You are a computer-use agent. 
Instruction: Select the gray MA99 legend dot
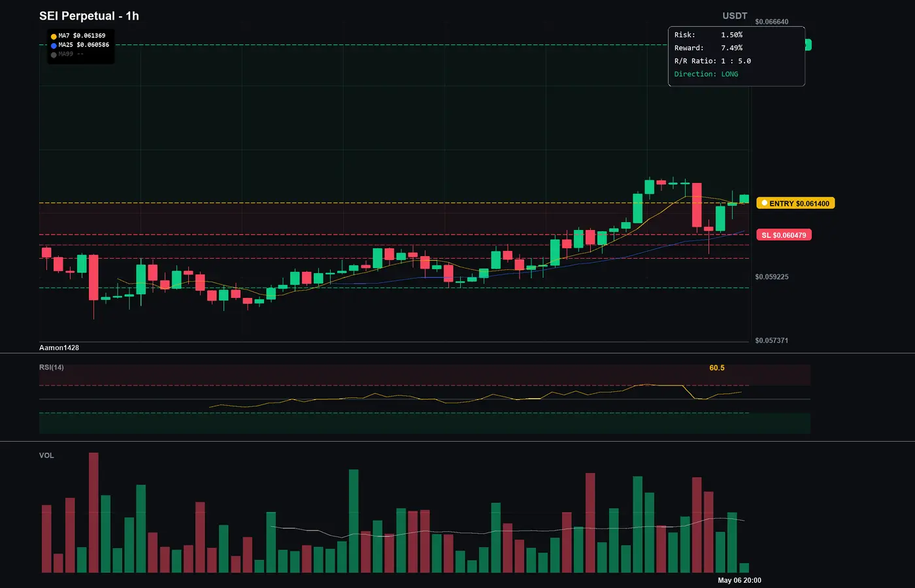pos(54,55)
